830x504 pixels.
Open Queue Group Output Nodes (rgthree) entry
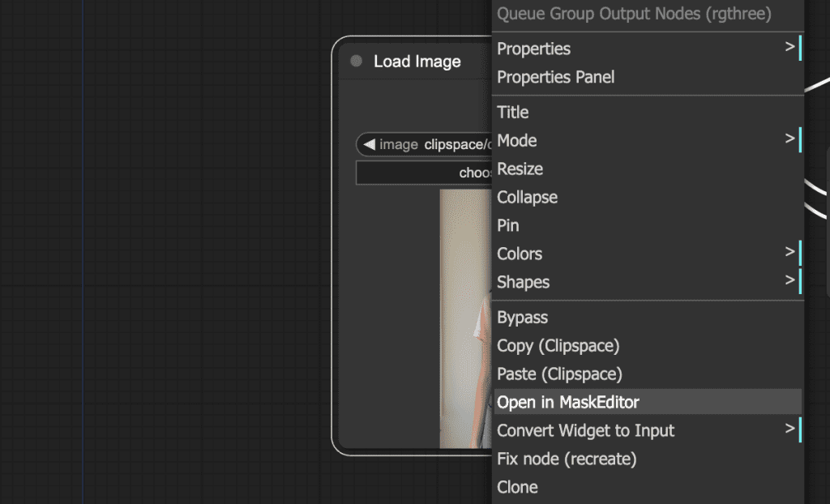click(648, 14)
